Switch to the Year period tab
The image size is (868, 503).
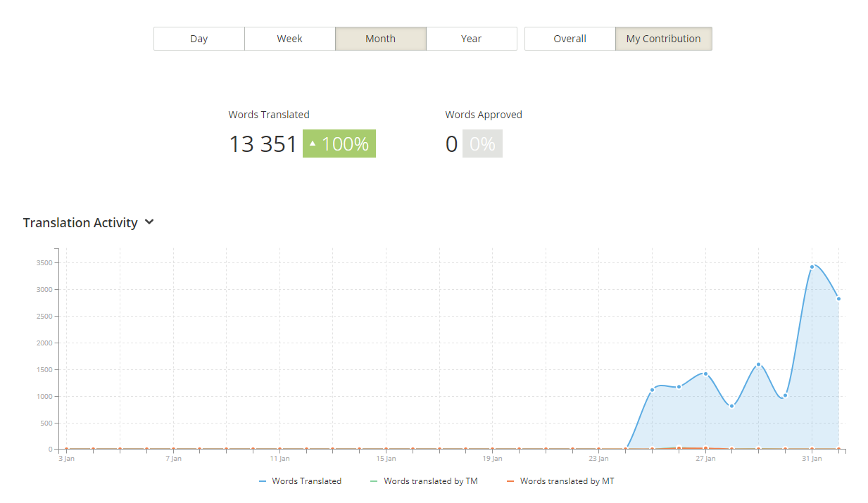[x=472, y=39]
